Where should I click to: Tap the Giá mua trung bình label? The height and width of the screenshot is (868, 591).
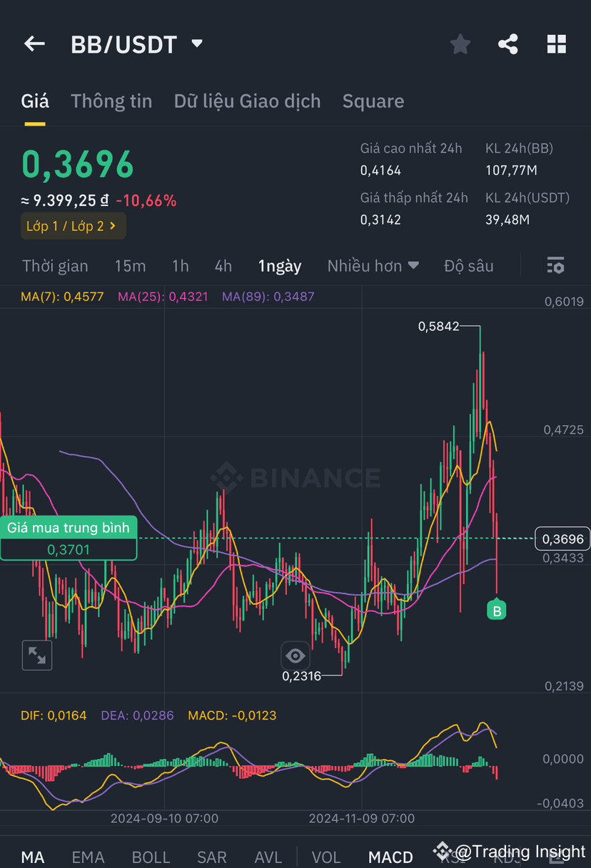pyautogui.click(x=69, y=528)
